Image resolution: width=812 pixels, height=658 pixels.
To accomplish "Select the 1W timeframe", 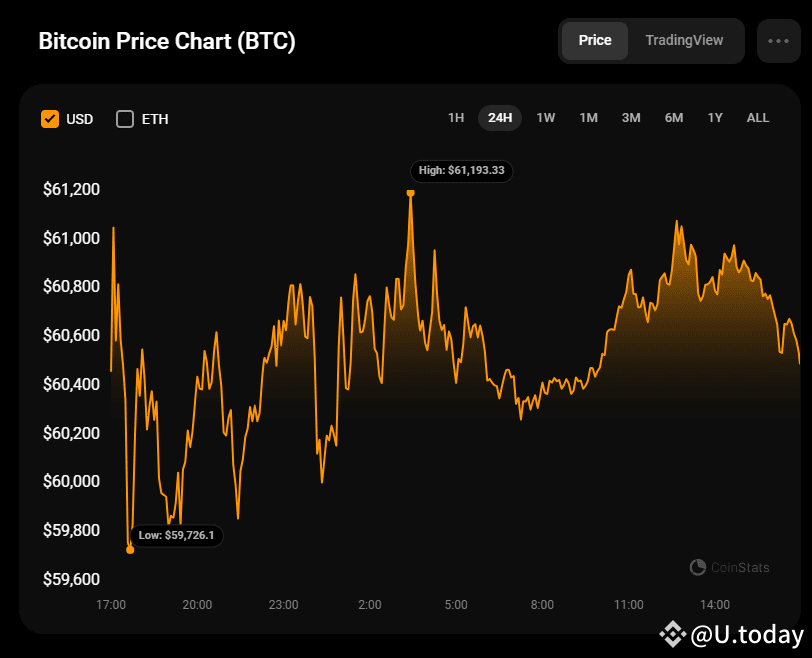I will [546, 117].
